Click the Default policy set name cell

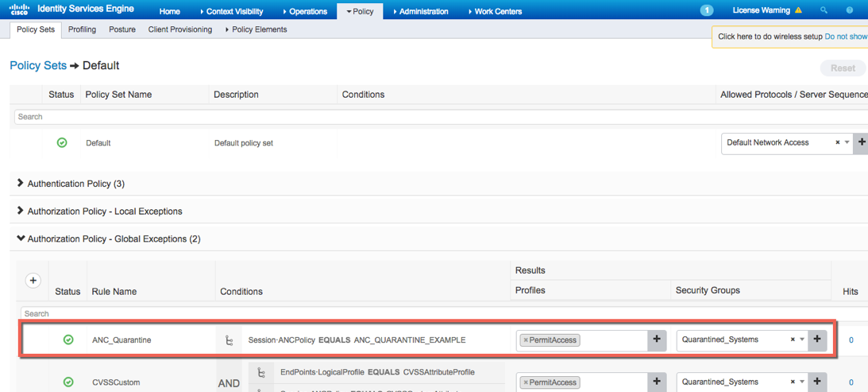coord(98,143)
